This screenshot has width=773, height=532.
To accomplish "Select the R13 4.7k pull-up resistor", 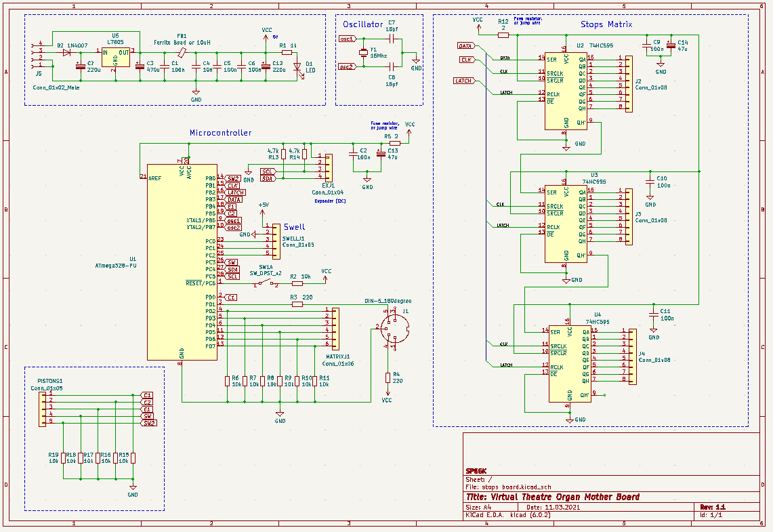I will click(x=283, y=155).
